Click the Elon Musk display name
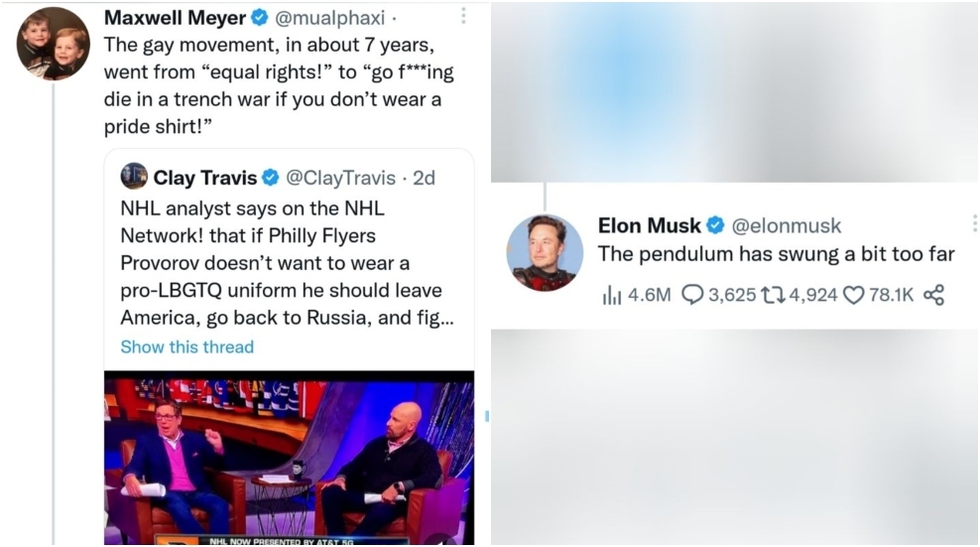Viewport: 980px width, 547px height. click(650, 225)
